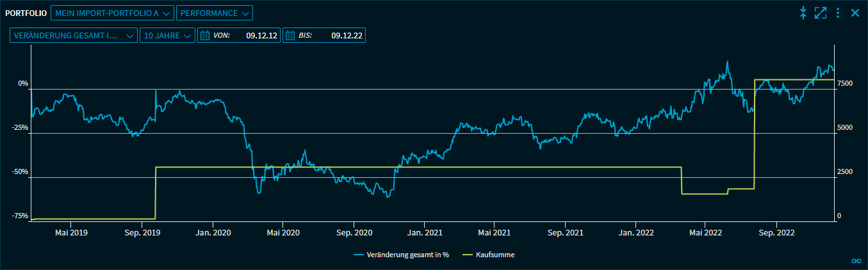Open the VON date calendar icon
This screenshot has width=868, height=270.
(206, 36)
